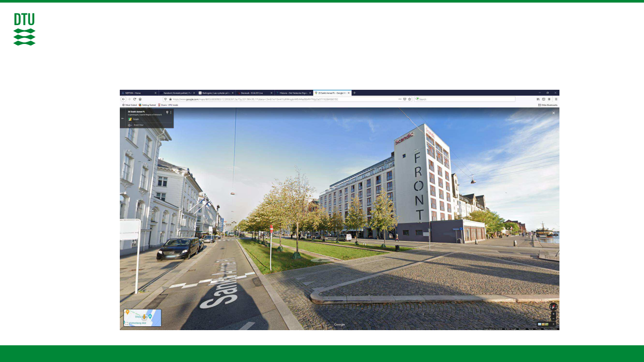This screenshot has width=644, height=362.
Task: Switch to the NEPTUN - Home tab
Action: click(x=139, y=93)
